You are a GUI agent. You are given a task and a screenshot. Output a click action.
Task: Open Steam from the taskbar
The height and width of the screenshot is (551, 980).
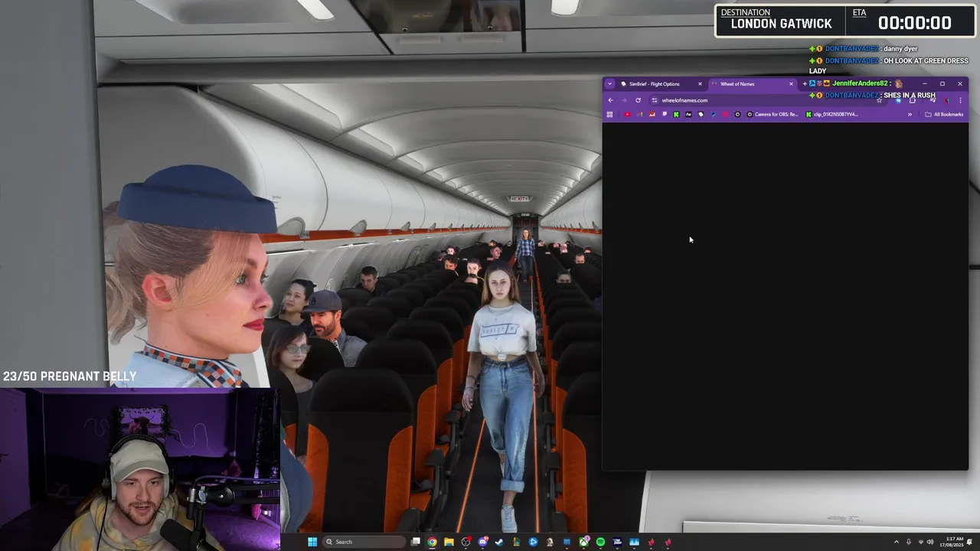pos(499,542)
